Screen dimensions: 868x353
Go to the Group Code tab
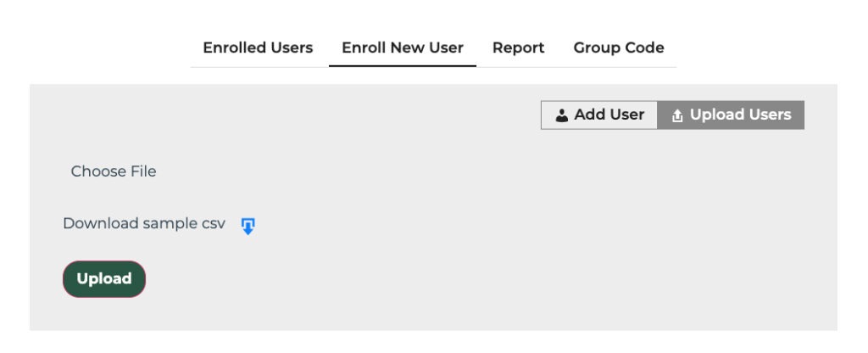pyautogui.click(x=618, y=48)
